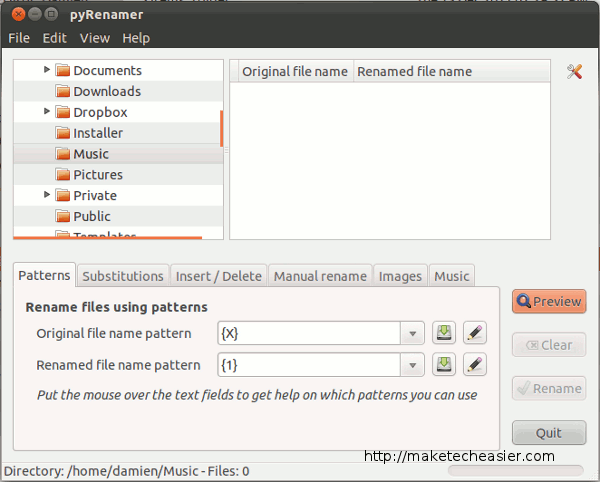Select the Patterns tab
This screenshot has width=600, height=482.
(44, 275)
